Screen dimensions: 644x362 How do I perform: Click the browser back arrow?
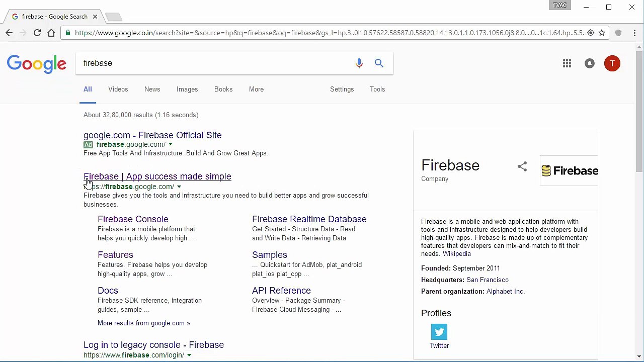(9, 33)
